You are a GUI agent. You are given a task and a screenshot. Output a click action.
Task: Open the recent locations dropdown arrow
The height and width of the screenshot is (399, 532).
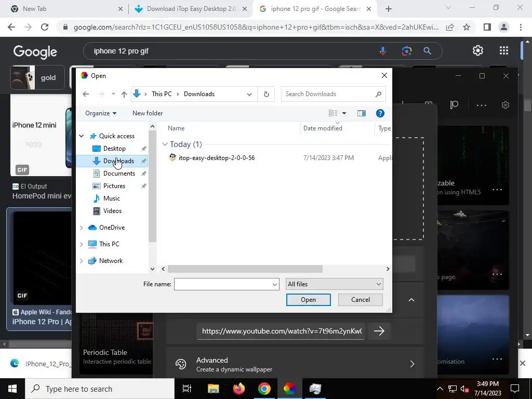tap(113, 94)
